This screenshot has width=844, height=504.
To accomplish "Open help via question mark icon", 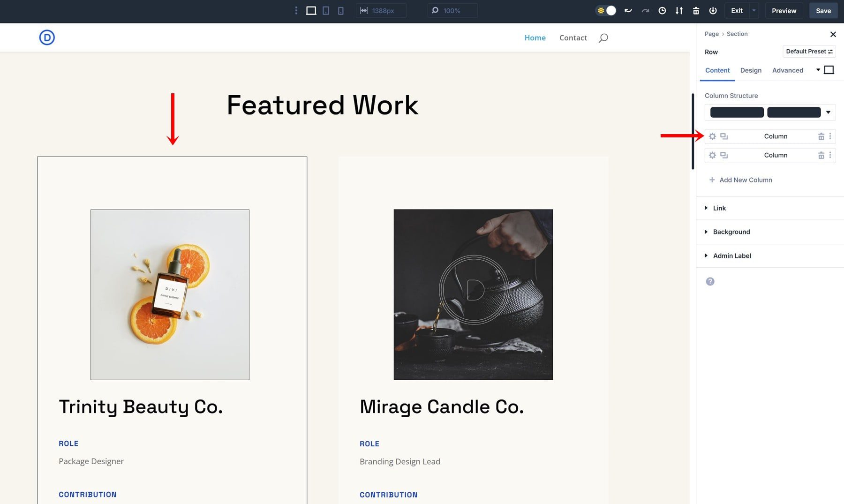I will tap(710, 281).
